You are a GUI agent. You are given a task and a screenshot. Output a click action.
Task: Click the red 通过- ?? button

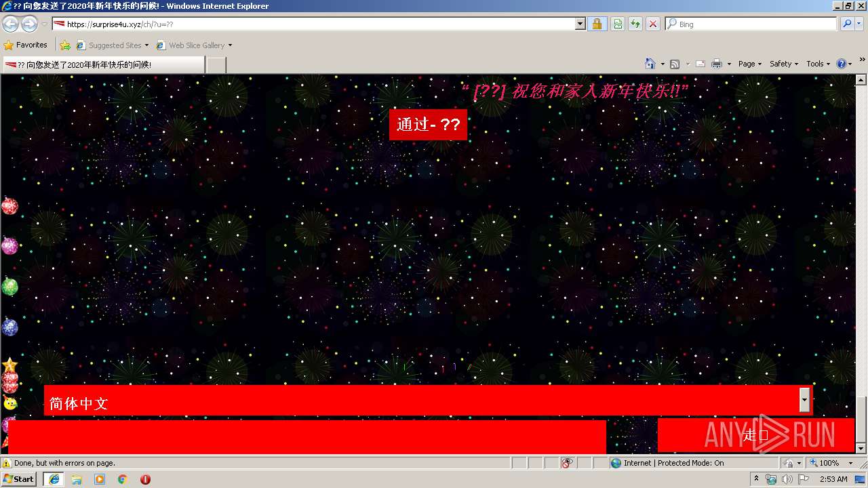[428, 125]
